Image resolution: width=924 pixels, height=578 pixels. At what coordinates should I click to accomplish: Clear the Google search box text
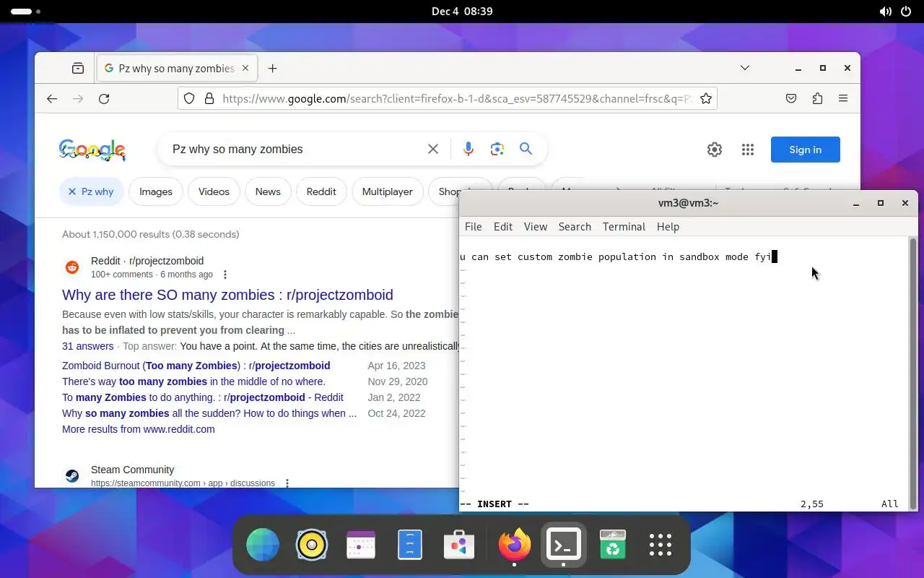(x=433, y=149)
